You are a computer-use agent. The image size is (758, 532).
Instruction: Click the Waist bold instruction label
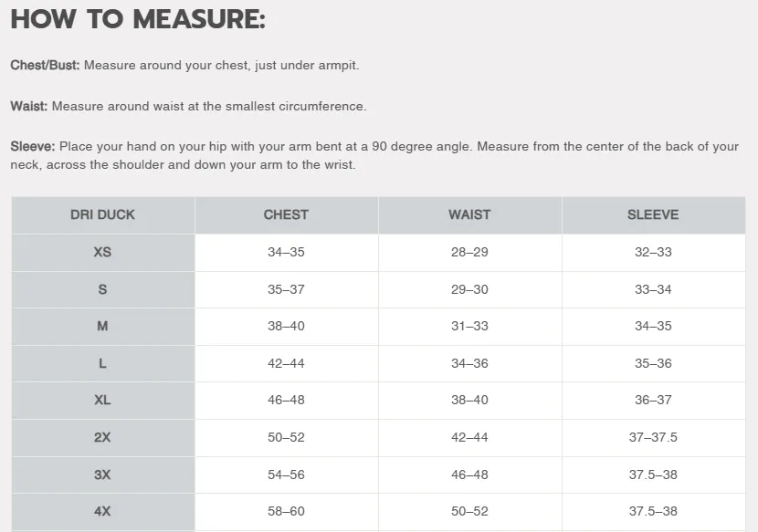[28, 106]
